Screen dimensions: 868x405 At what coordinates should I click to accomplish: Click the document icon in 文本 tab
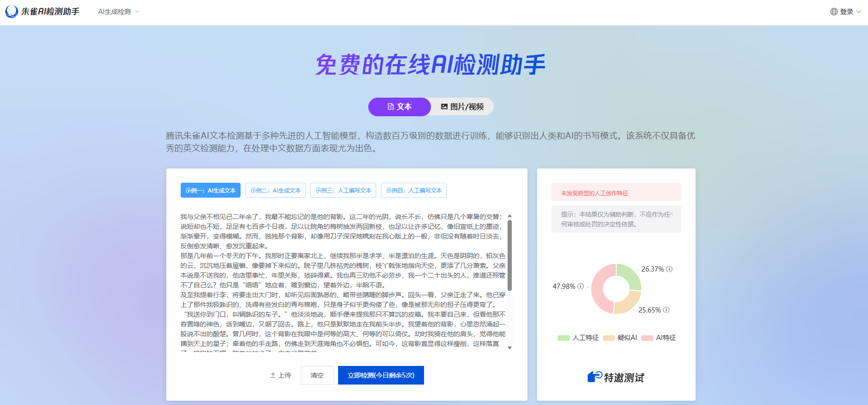pos(391,106)
